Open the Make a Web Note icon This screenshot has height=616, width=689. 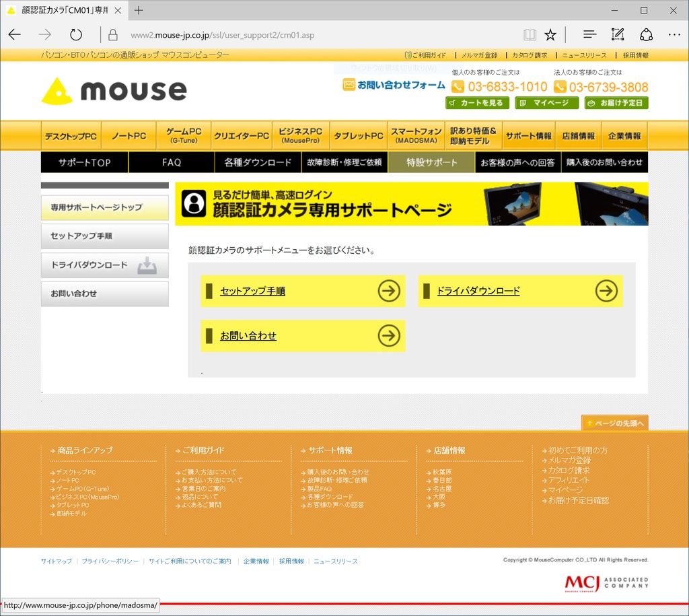pos(618,34)
